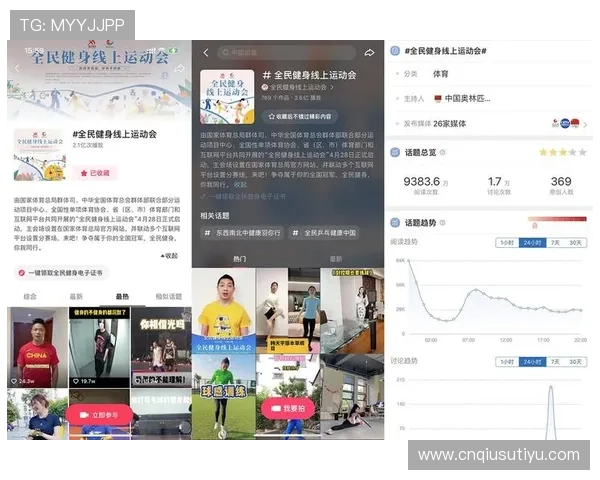Screen dimensions: 600x480
Task: Click the search field in the middle screen
Action: tap(287, 52)
